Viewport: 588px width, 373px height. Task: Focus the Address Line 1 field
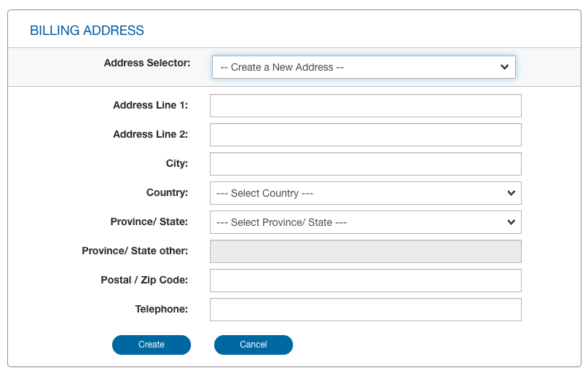tap(365, 106)
